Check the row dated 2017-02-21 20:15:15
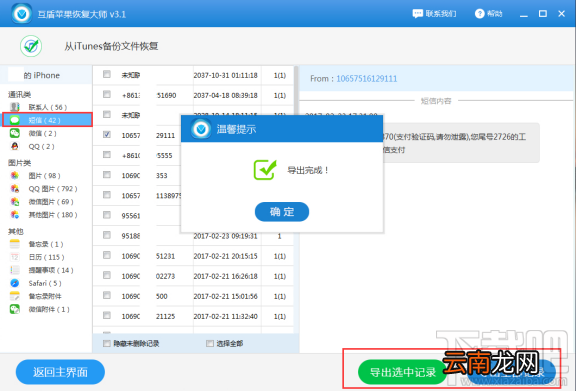 pyautogui.click(x=107, y=255)
